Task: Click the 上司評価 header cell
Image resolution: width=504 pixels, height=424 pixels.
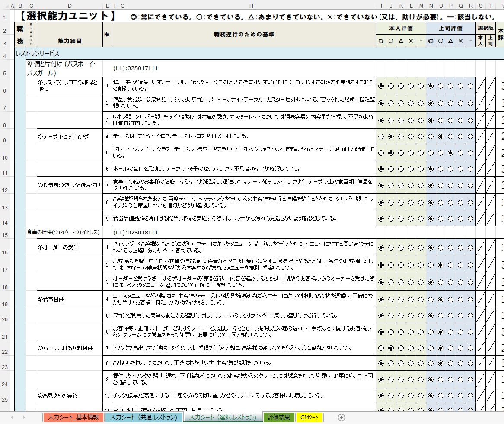Action: pos(451,28)
